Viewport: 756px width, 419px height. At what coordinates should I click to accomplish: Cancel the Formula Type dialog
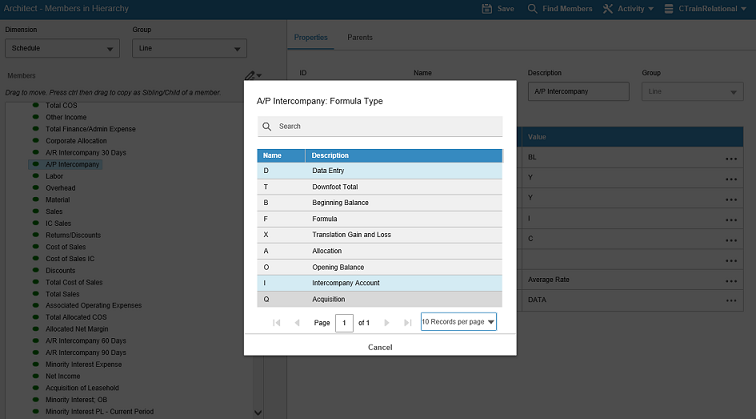coord(380,347)
